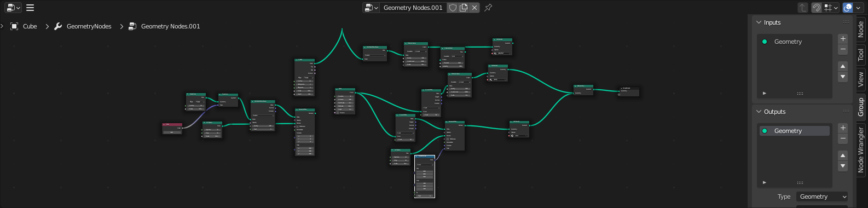Toggle node snapping magnet icon
The width and height of the screenshot is (868, 208).
pyautogui.click(x=816, y=8)
